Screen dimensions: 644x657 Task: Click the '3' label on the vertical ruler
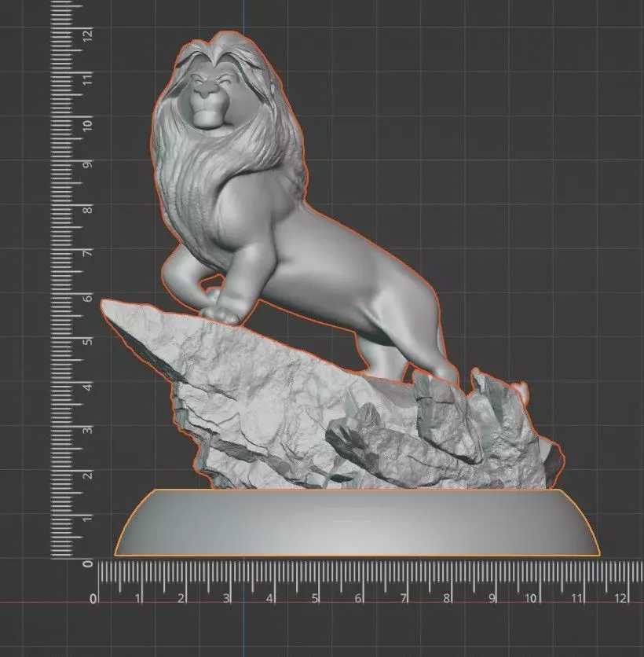(87, 430)
